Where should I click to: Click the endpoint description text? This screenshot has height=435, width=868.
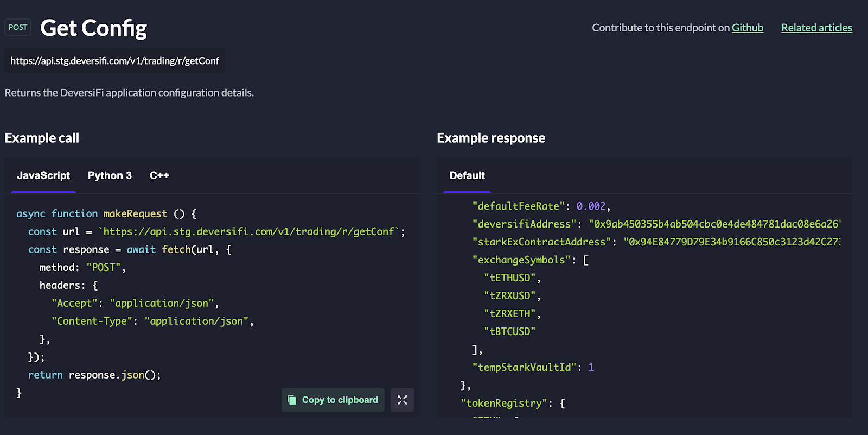click(129, 93)
